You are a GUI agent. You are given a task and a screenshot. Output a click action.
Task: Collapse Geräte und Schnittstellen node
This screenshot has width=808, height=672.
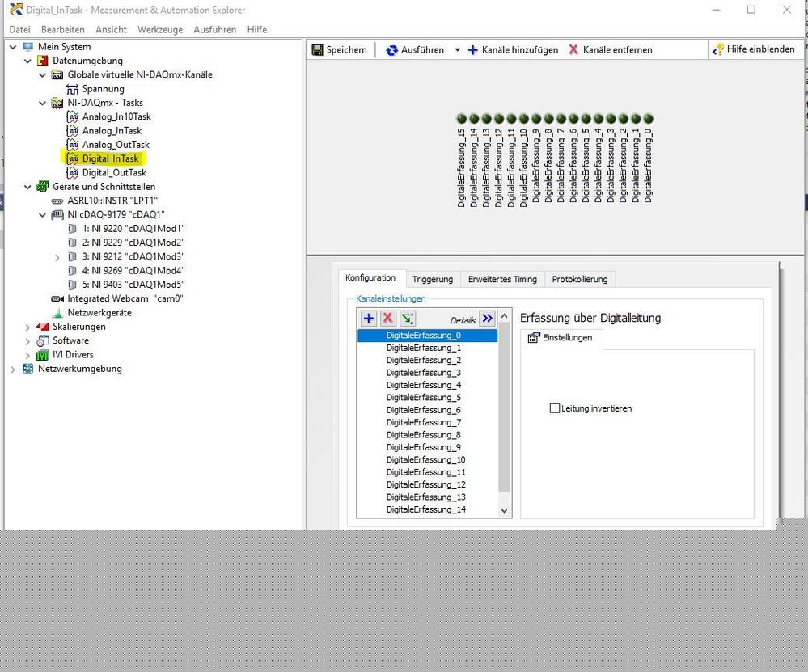pos(27,187)
